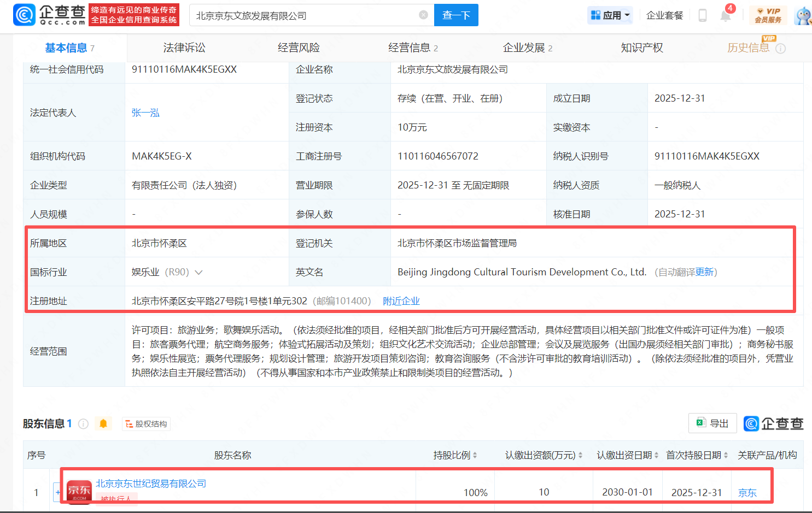Viewport: 812px width, 513px height.
Task: Click the user avatar in header
Action: (803, 15)
